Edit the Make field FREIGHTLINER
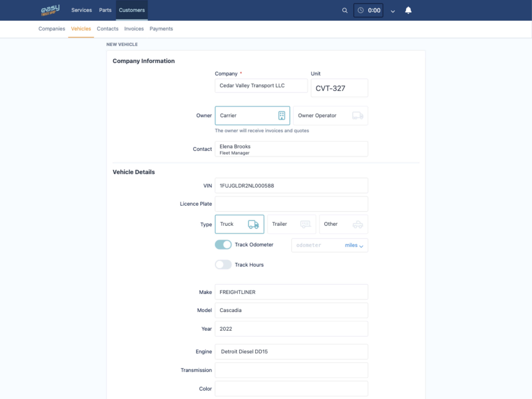Viewport: 532px width, 399px height. 291,292
